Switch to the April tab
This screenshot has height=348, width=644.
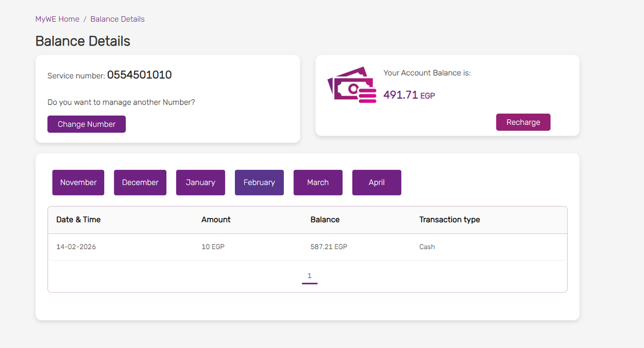[376, 183]
